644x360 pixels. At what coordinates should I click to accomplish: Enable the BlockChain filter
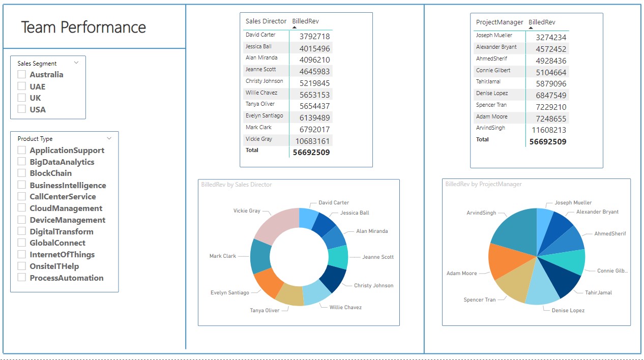(x=21, y=173)
